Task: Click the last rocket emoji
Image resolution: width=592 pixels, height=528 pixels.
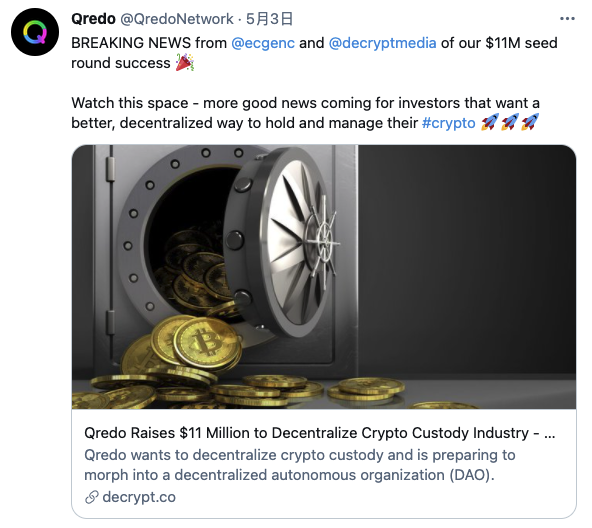Action: 530,122
